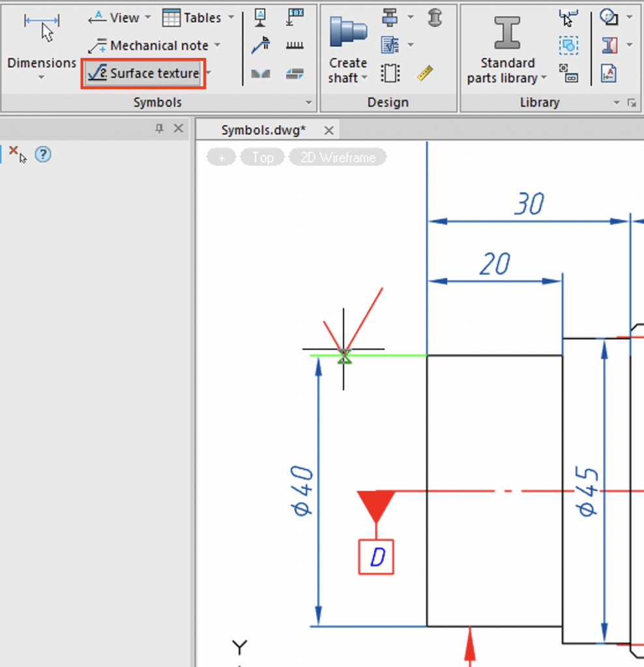
Task: Open the 2D Wireframe visual style control
Action: click(338, 158)
